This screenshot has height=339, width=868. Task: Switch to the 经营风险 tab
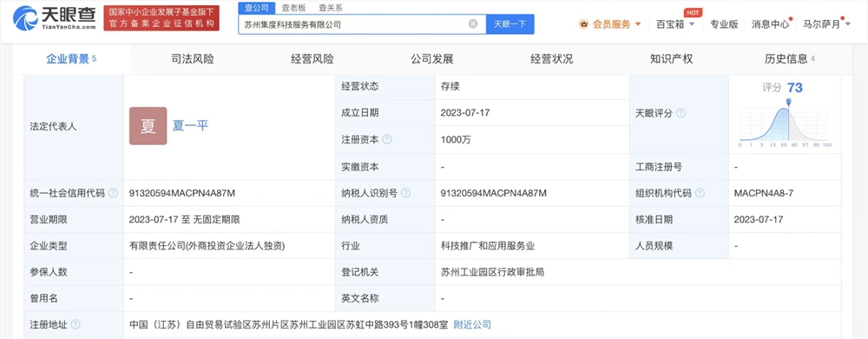pos(312,59)
